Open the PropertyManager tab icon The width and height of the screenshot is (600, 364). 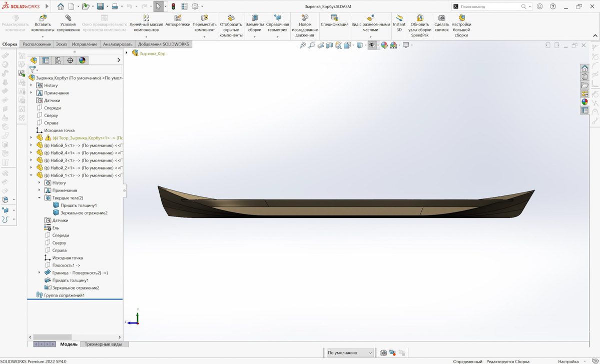pos(46,60)
